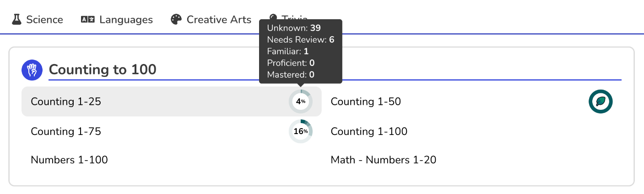Open the Numbers 1-100 set
Viewport: 644px width, 194px height.
point(69,160)
